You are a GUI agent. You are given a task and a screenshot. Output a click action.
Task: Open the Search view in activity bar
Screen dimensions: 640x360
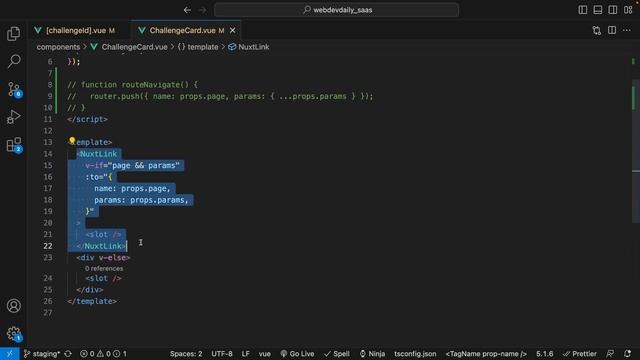pyautogui.click(x=13, y=61)
